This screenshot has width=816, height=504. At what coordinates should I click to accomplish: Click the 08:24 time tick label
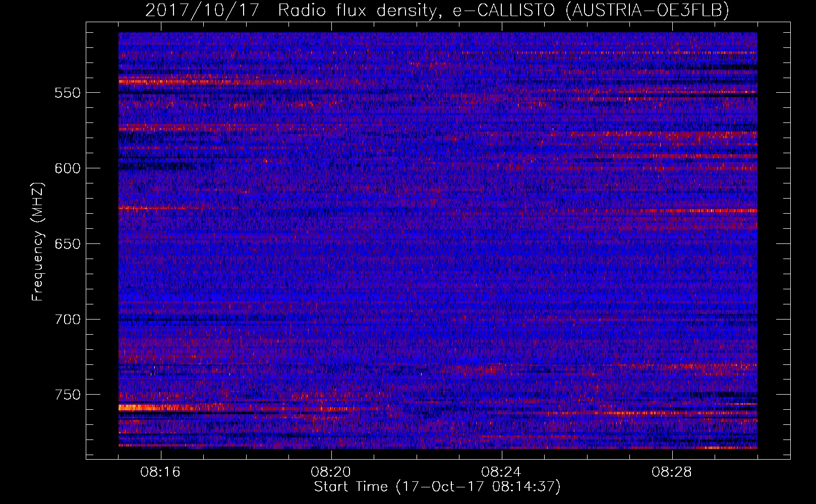pyautogui.click(x=501, y=472)
